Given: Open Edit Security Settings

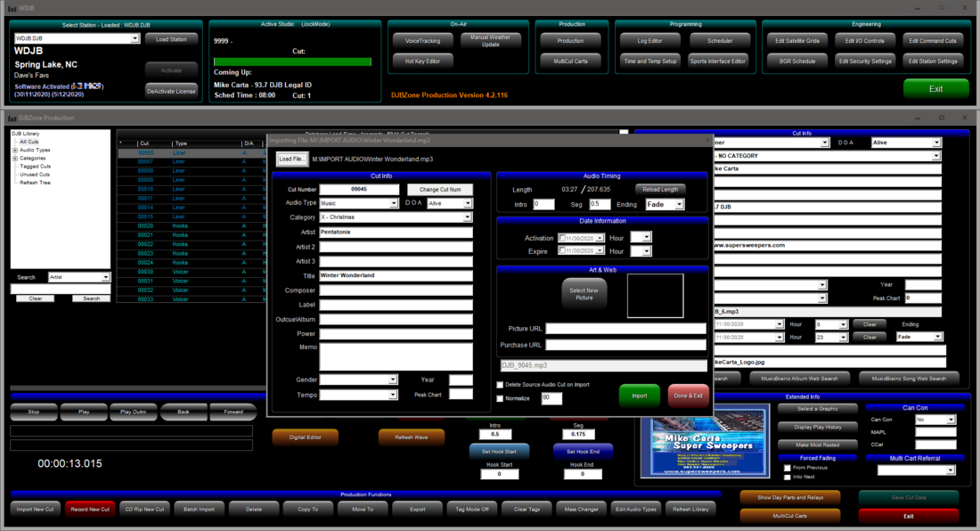Looking at the screenshot, I should click(865, 61).
